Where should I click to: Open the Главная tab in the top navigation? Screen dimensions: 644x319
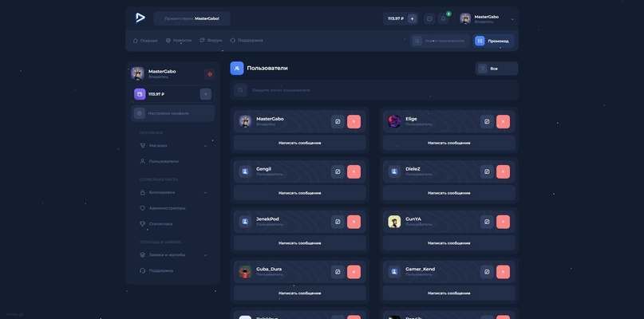pyautogui.click(x=145, y=40)
